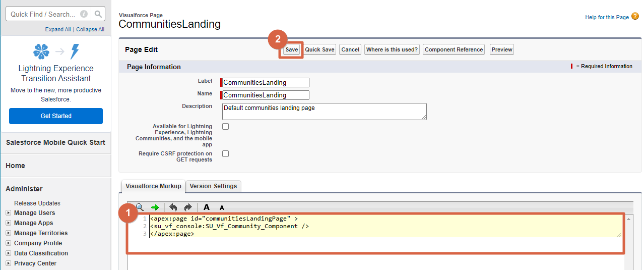Open the Component Reference
The width and height of the screenshot is (644, 270).
point(454,49)
